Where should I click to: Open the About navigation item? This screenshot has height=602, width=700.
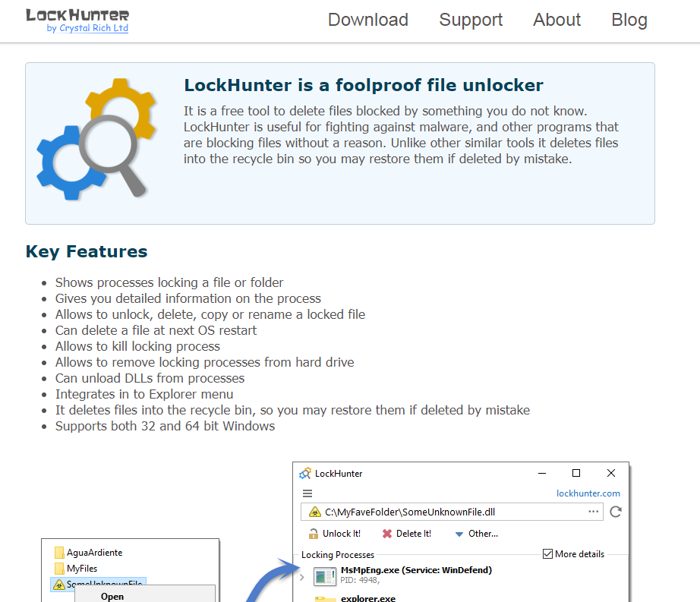pyautogui.click(x=557, y=20)
